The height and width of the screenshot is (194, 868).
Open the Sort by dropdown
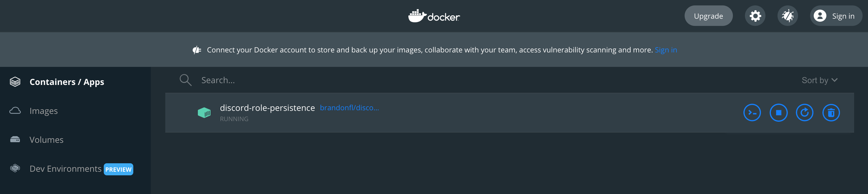[816, 80]
